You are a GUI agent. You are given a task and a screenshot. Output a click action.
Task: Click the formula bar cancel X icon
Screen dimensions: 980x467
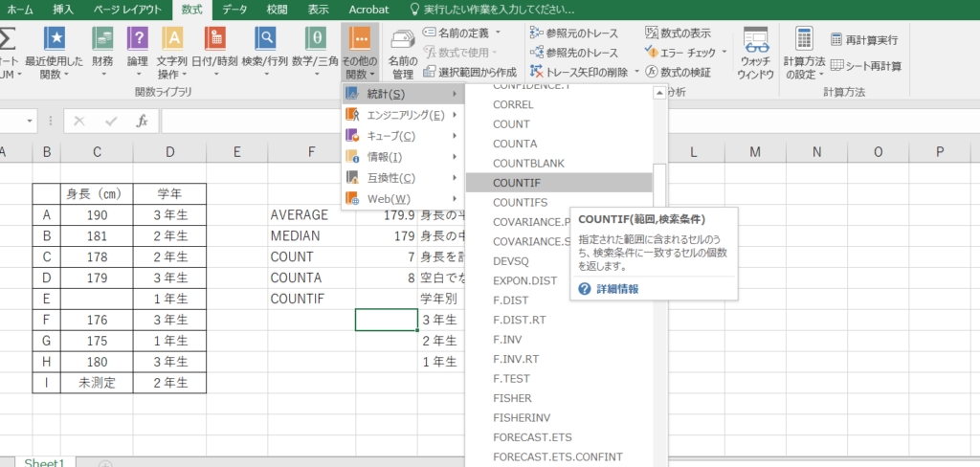click(x=79, y=122)
